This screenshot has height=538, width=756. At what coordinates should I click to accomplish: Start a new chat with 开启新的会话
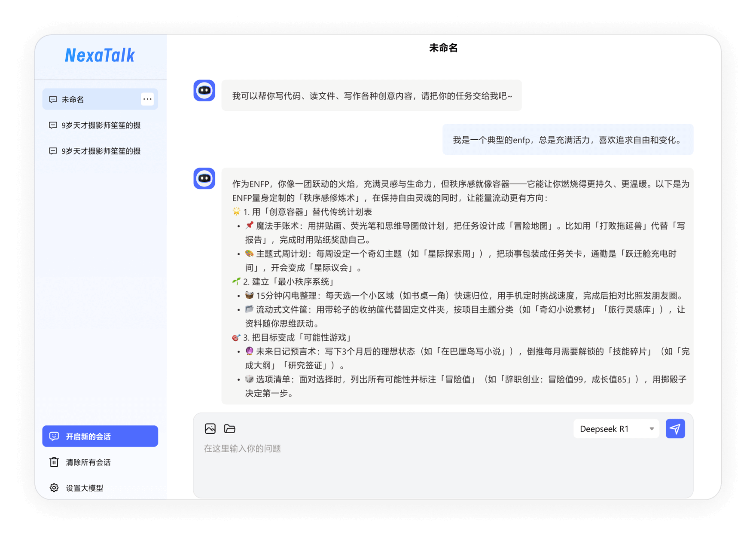point(100,436)
